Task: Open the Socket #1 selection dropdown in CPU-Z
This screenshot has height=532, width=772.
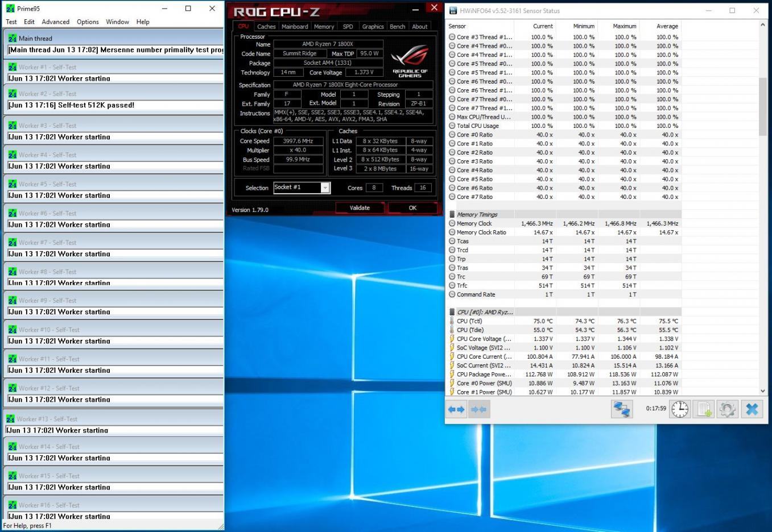Action: 325,188
